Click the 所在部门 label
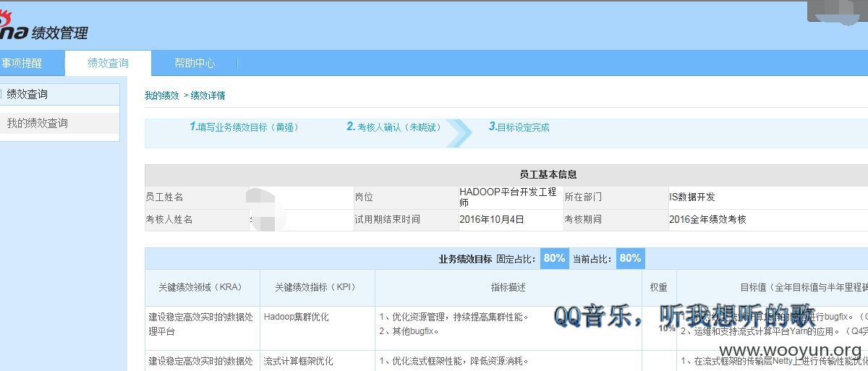Viewport: 868px width, 371px height. [583, 197]
